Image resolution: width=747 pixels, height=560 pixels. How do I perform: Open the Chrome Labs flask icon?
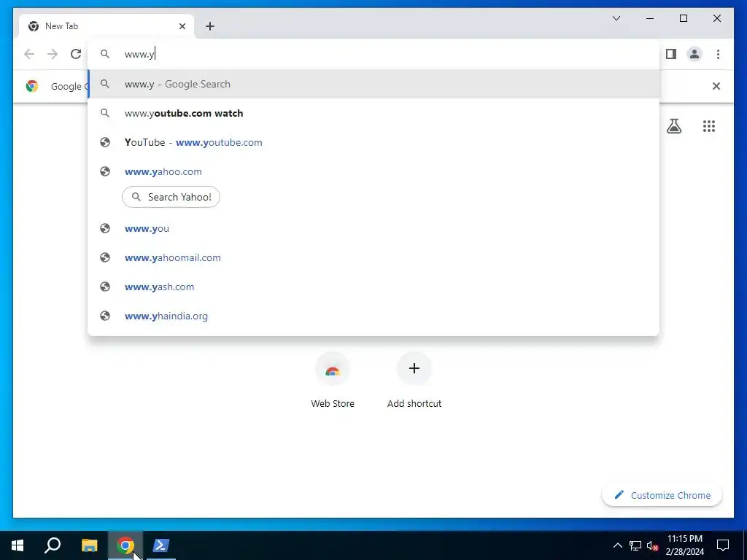[x=673, y=126]
